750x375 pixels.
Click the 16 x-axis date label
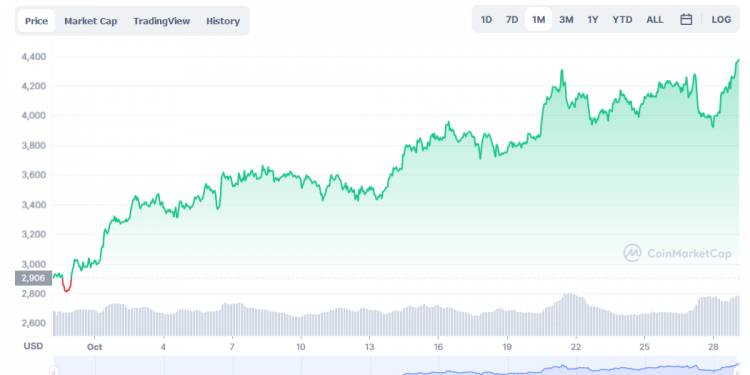pos(438,347)
